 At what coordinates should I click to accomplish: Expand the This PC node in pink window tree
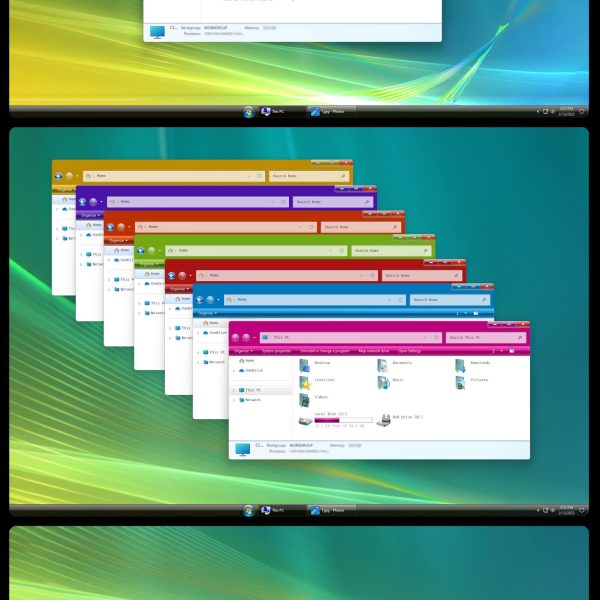tap(234, 390)
